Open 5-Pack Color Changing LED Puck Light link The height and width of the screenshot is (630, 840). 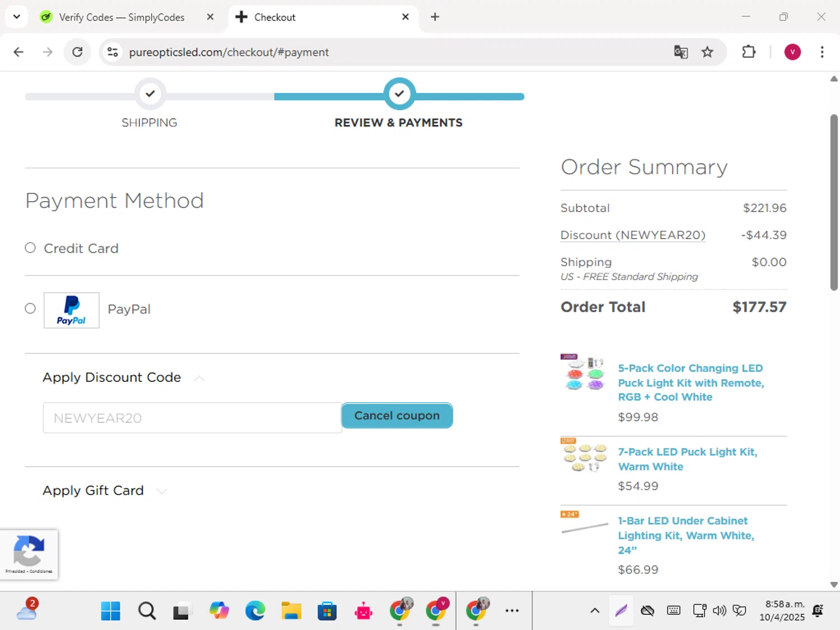[691, 382]
